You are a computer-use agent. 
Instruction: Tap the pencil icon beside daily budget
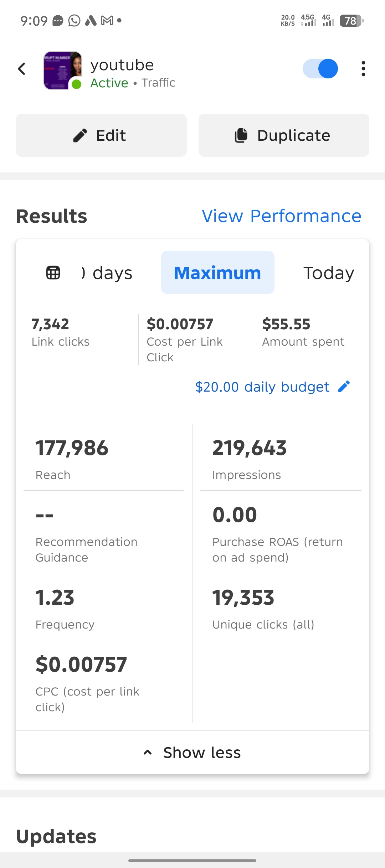pyautogui.click(x=344, y=387)
